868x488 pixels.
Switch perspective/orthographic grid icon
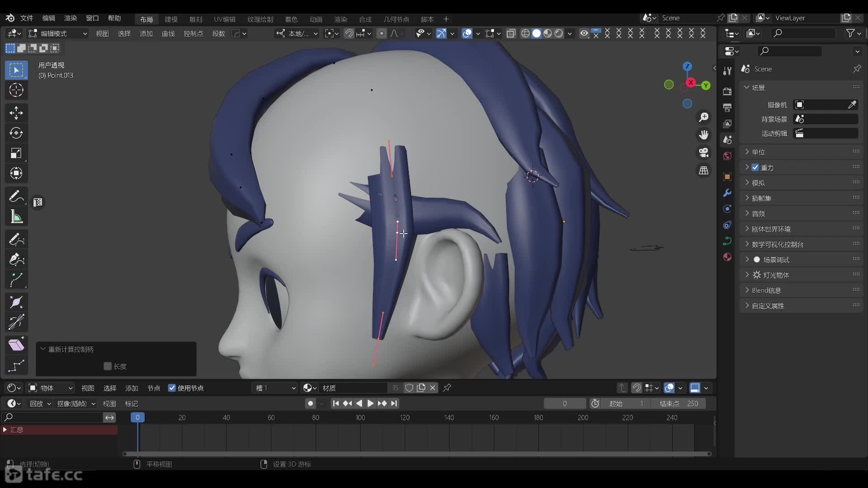[x=704, y=170]
